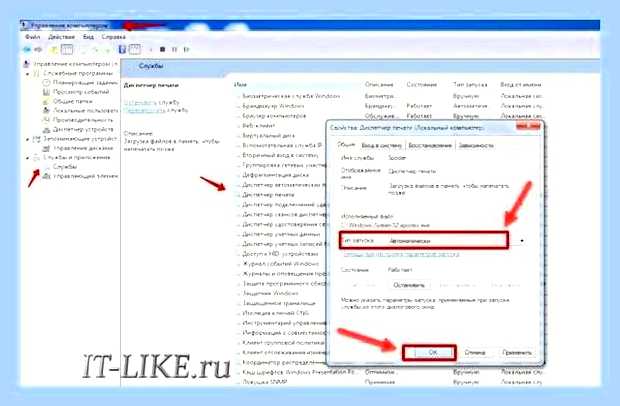Click the Управляющий элемент WMI icon

coord(46,176)
